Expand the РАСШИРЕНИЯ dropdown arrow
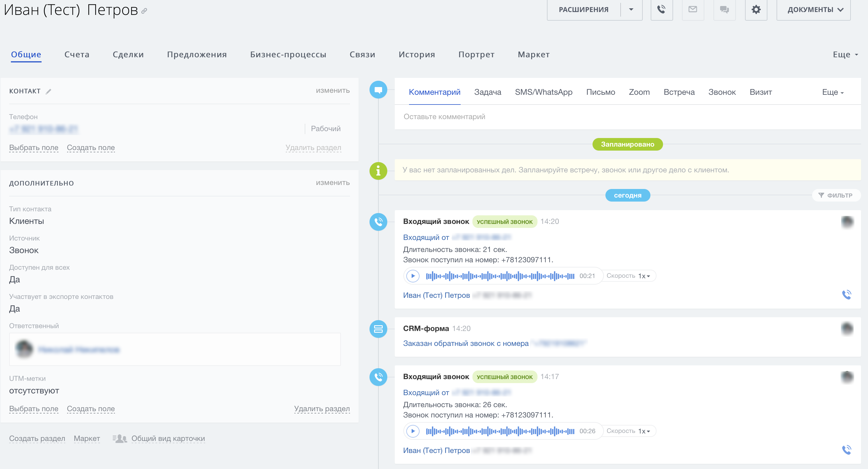Image resolution: width=868 pixels, height=469 pixels. pos(631,9)
